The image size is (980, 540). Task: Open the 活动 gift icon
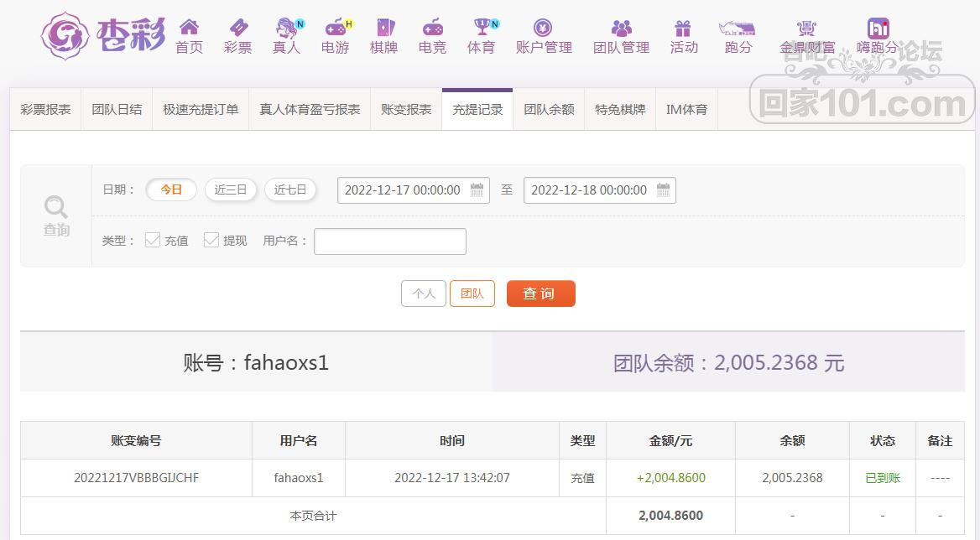point(682,28)
